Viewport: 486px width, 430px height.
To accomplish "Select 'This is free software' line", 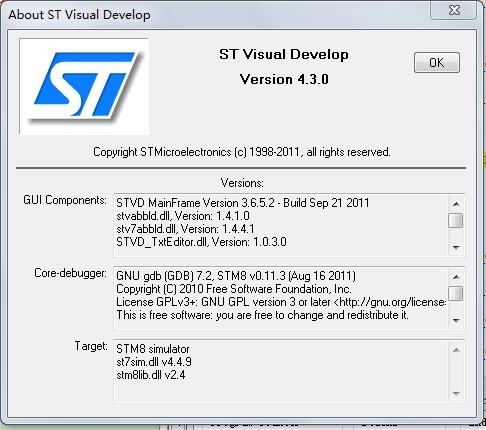I will pos(262,315).
